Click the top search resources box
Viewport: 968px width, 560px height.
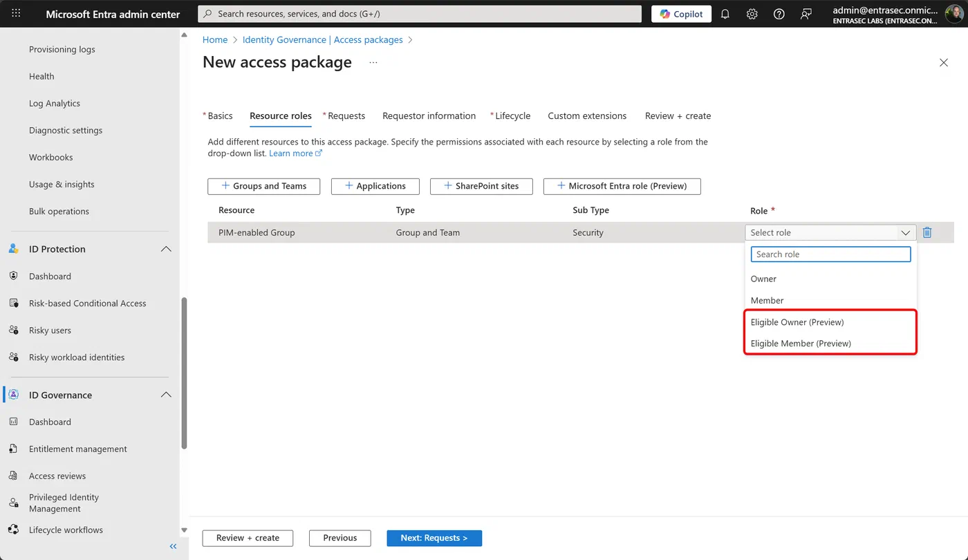420,14
